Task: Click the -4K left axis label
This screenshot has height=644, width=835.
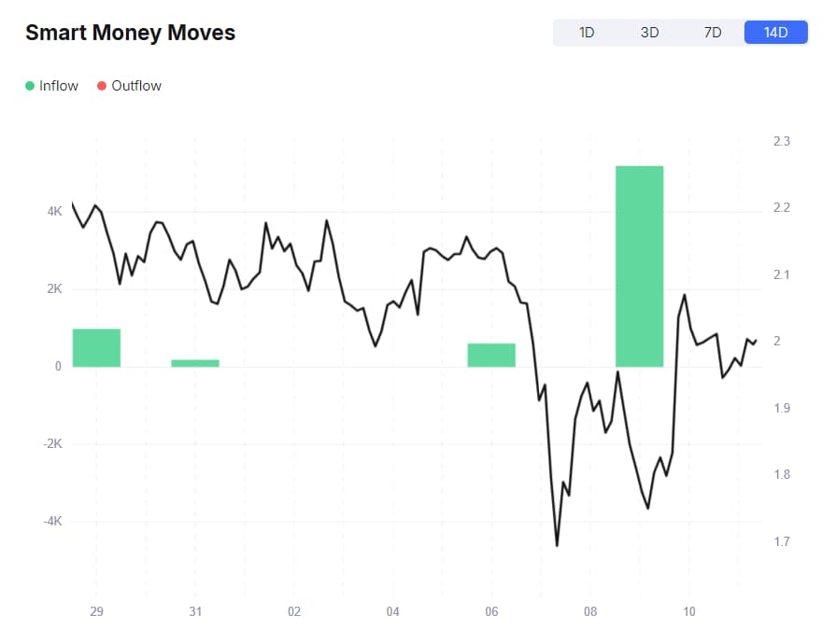Action: 52,521
